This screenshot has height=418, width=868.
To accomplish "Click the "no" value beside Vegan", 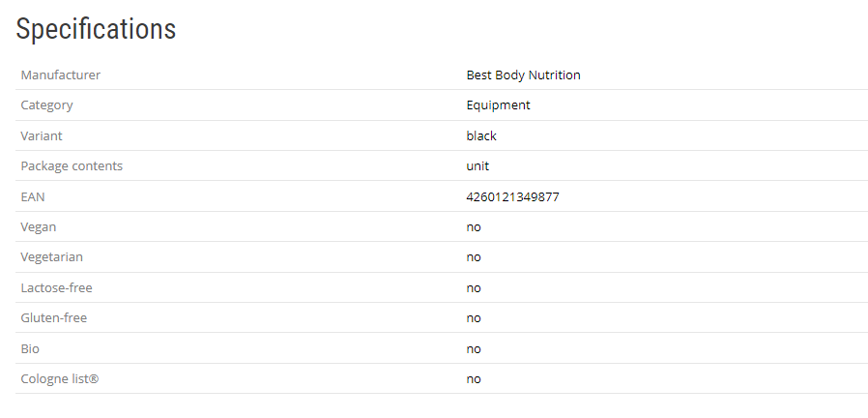I will point(474,226).
